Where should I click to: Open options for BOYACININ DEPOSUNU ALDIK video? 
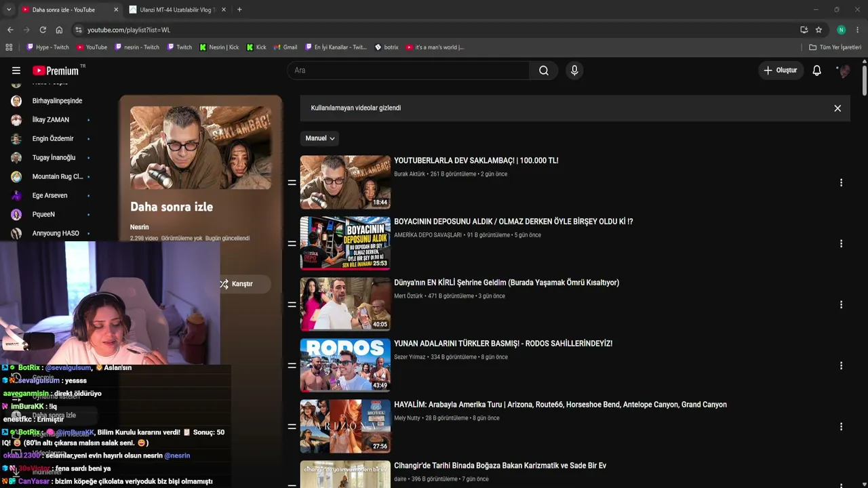coord(841,244)
